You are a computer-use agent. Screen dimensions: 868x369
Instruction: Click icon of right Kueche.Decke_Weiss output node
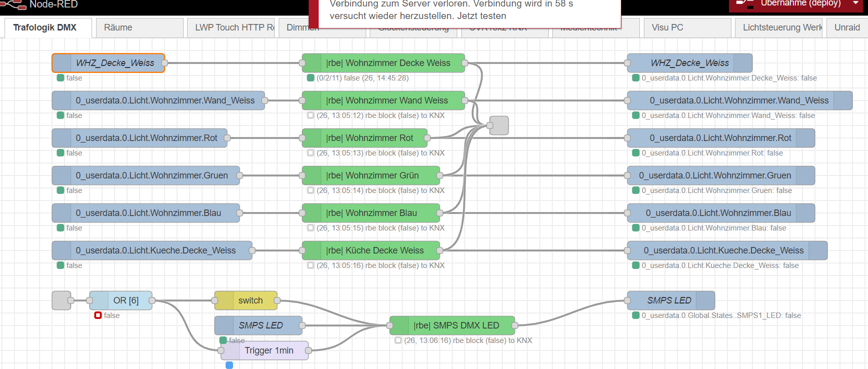tap(818, 250)
